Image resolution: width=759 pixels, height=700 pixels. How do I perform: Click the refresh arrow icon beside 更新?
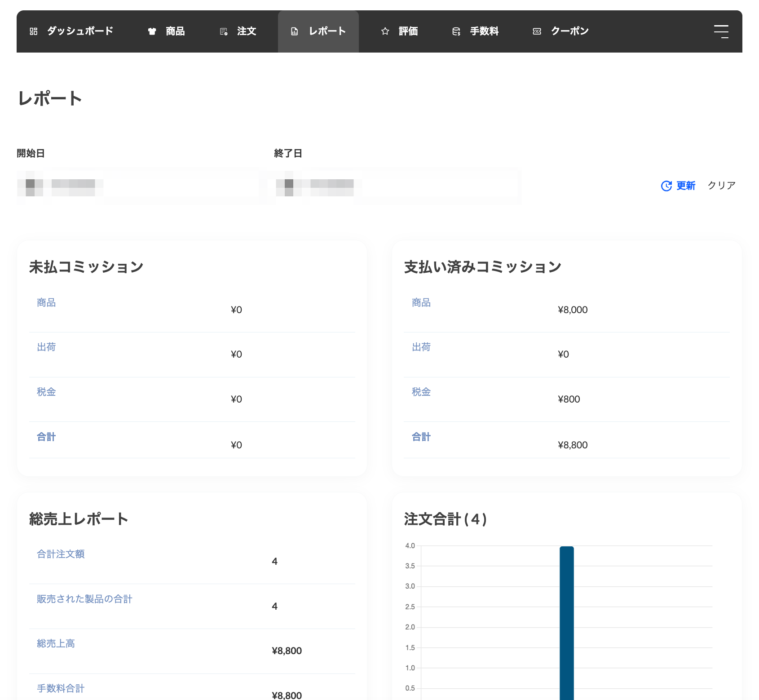point(666,186)
